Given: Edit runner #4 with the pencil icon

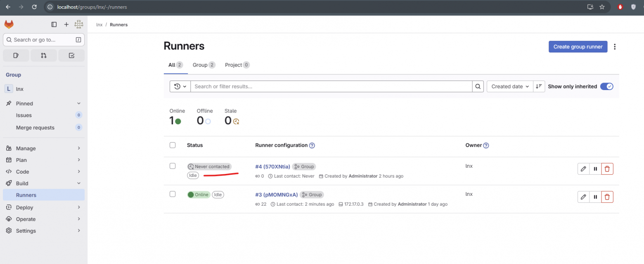Looking at the screenshot, I should point(583,169).
